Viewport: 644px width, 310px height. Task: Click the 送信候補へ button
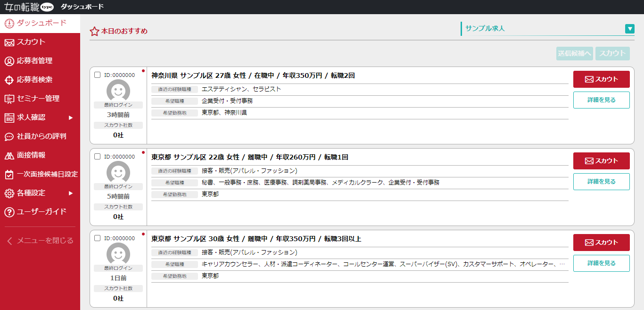574,53
